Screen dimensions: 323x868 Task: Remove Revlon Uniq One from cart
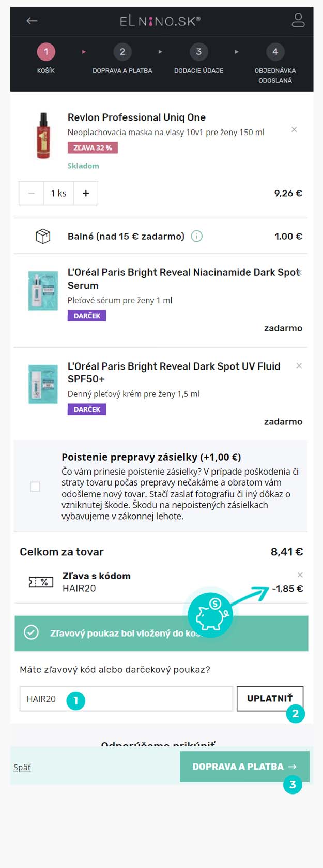point(294,129)
